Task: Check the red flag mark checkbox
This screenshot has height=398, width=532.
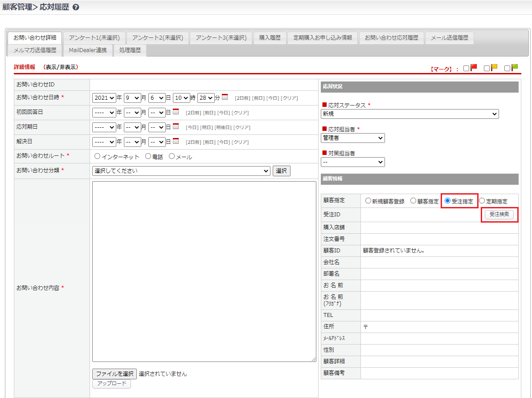Action: pos(466,68)
